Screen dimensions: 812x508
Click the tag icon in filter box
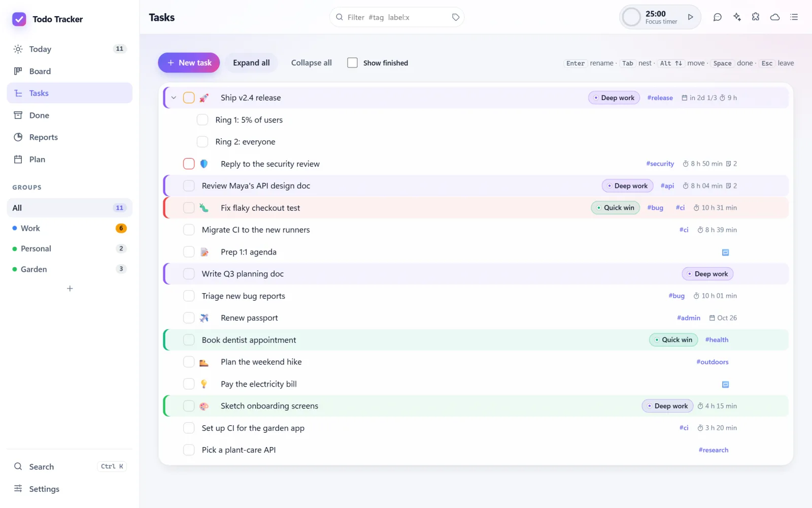pyautogui.click(x=456, y=17)
